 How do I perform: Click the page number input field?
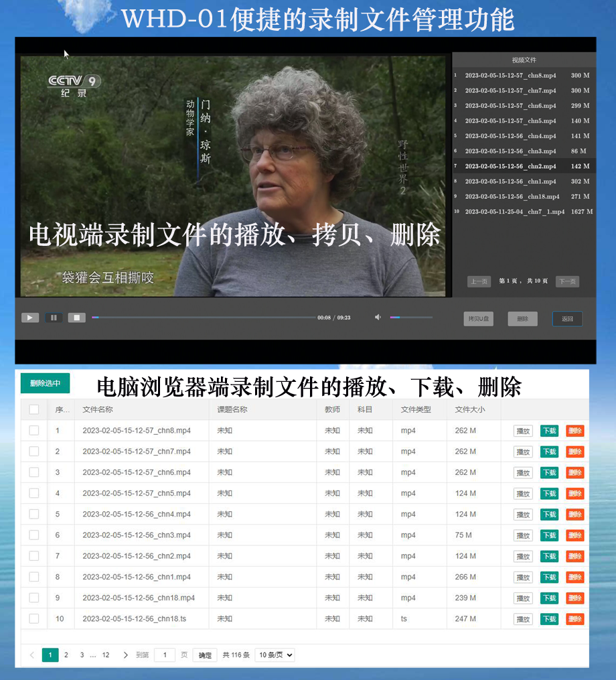(165, 655)
